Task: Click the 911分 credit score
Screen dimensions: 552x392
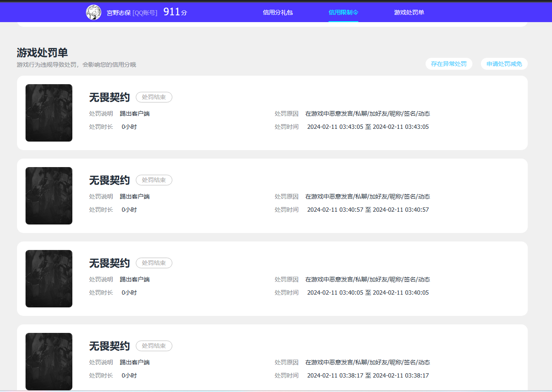Action: 175,12
